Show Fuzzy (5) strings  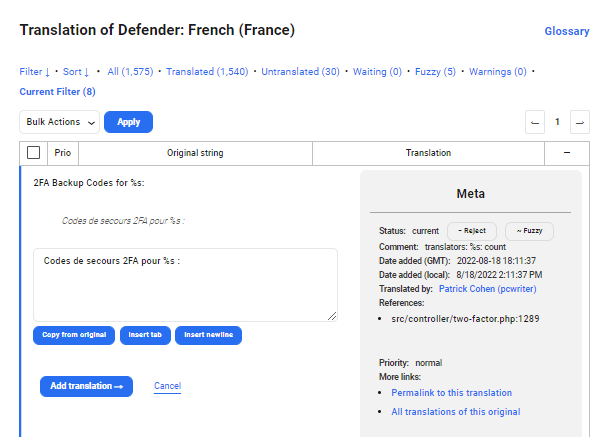[435, 72]
